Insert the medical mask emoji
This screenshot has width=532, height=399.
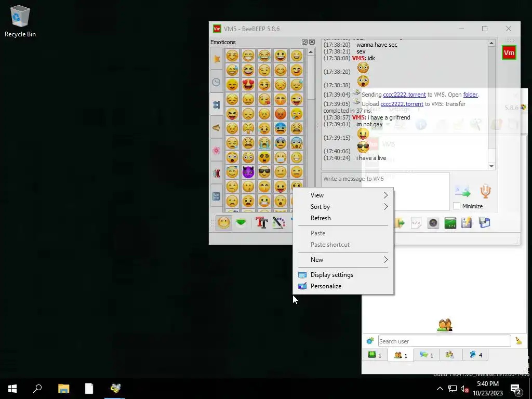281,157
